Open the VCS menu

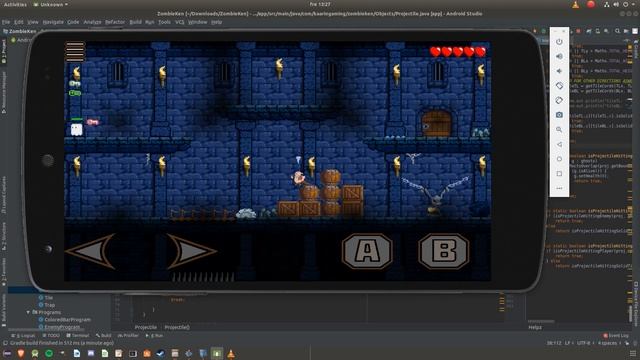tap(180, 22)
